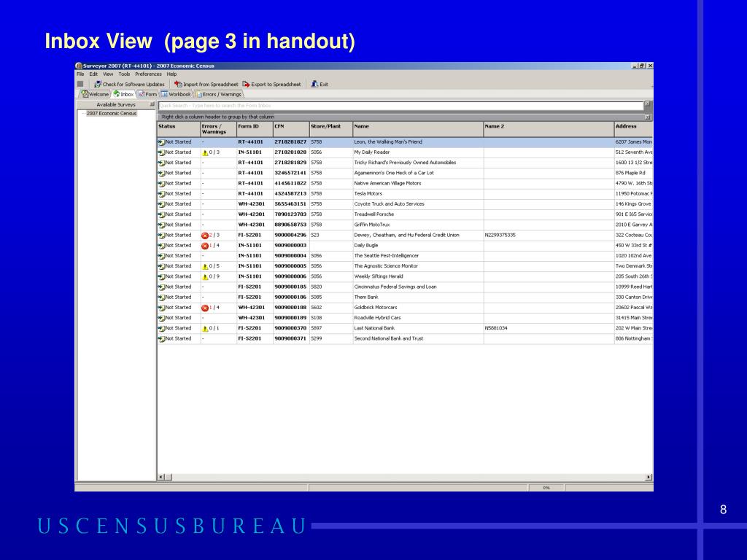Viewport: 747px width, 560px height.
Task: Click the status icon in the Tesla Motors row
Action: click(161, 194)
